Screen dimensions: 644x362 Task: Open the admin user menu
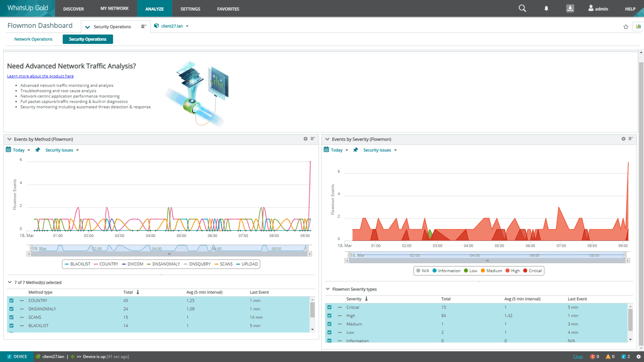pyautogui.click(x=598, y=8)
